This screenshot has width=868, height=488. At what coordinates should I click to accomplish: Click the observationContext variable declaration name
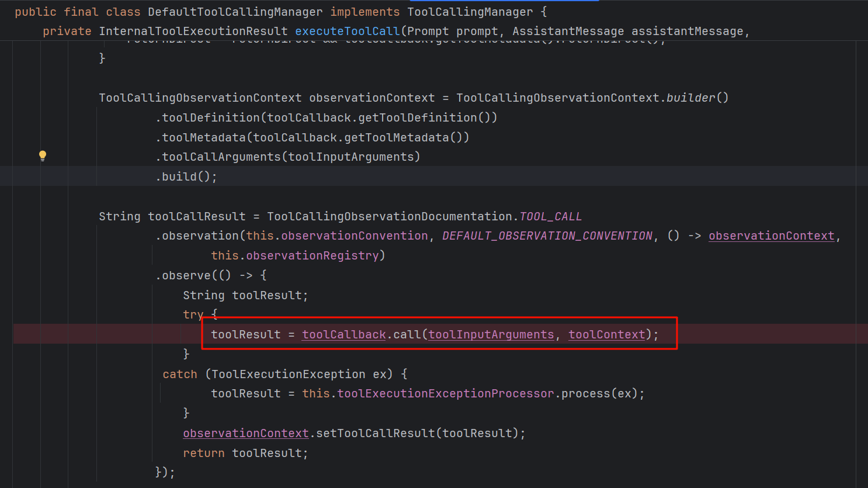[372, 98]
